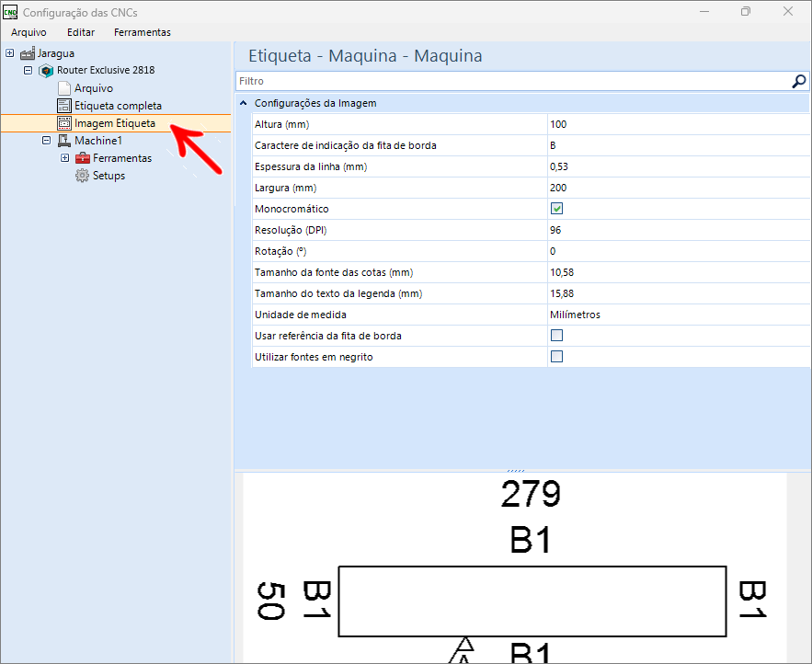Disable the Monocromático checkbox
Image resolution: width=812 pixels, height=664 pixels.
point(556,209)
